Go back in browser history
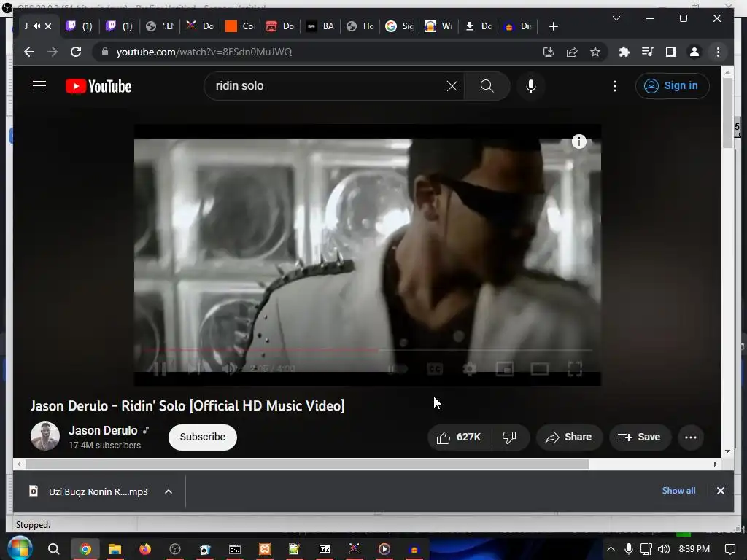 click(x=29, y=52)
